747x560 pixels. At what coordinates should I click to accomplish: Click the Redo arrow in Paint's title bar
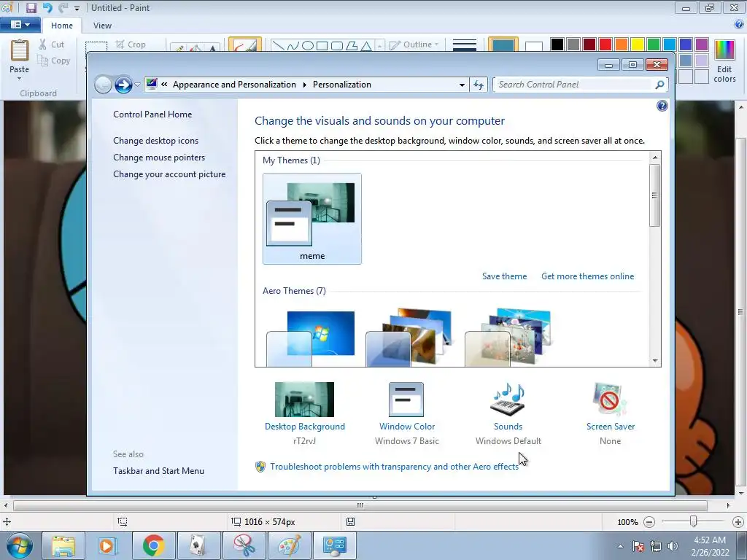click(x=63, y=7)
